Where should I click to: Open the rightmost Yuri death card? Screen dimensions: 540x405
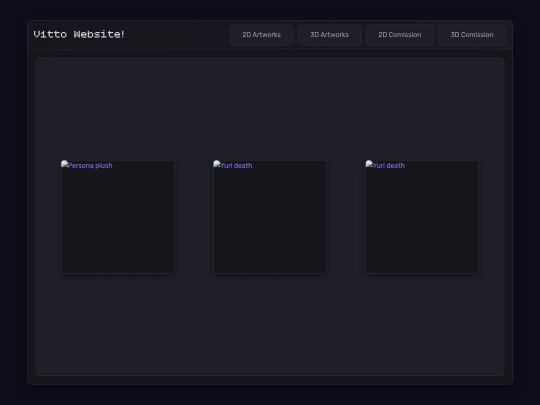click(x=422, y=217)
